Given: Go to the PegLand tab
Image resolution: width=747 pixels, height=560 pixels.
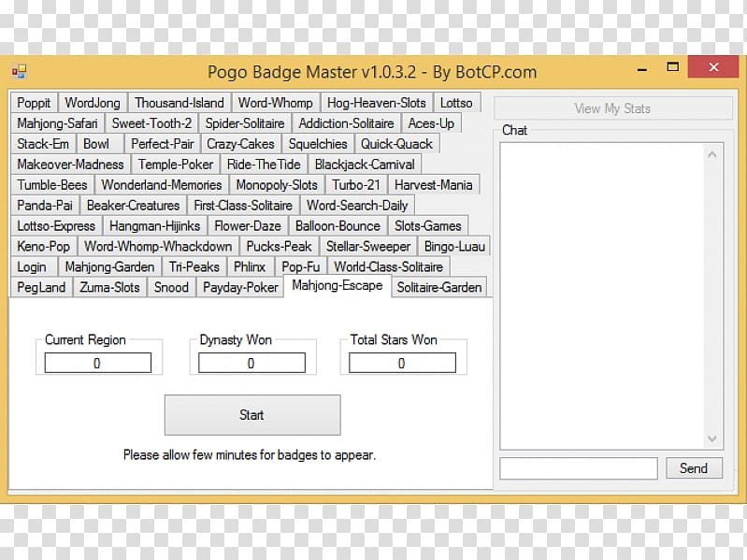Looking at the screenshot, I should 41,287.
